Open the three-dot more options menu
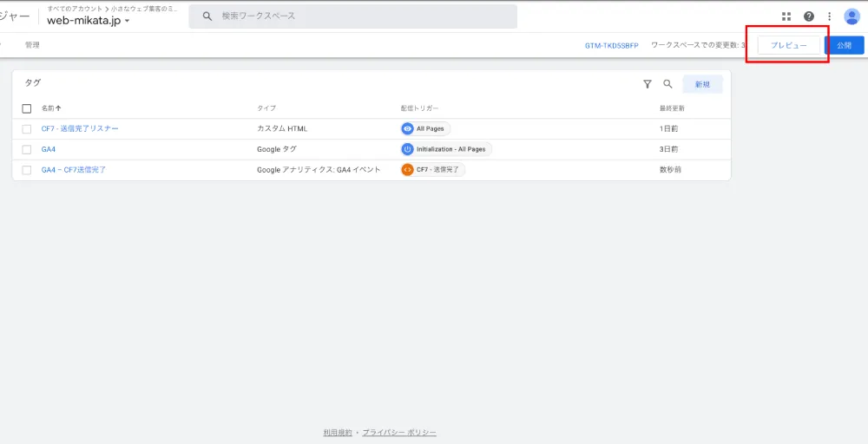This screenshot has width=868, height=444. 829,16
